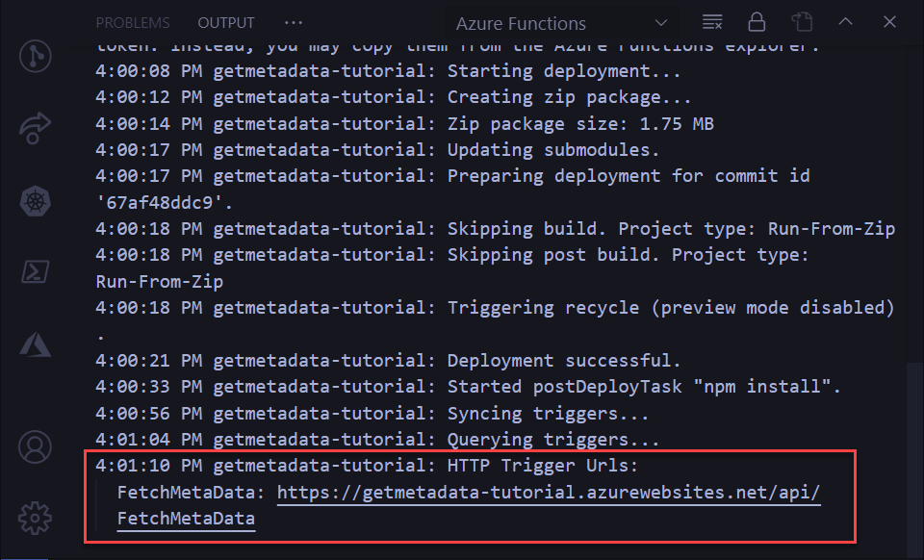Open the panel's more actions menu
This screenshot has height=560, width=924.
(294, 22)
